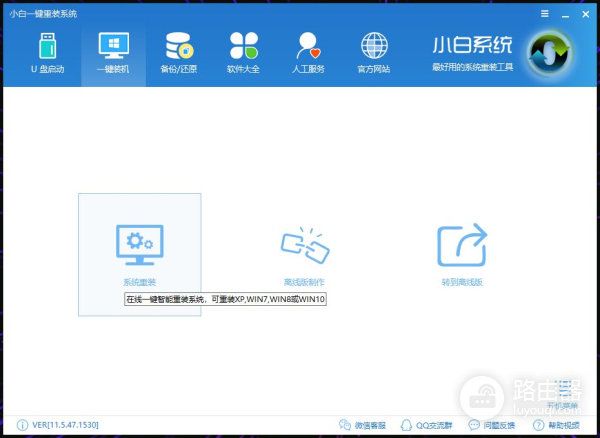Switch to the 一键装机 tab
This screenshot has width=600, height=438.
[x=113, y=54]
